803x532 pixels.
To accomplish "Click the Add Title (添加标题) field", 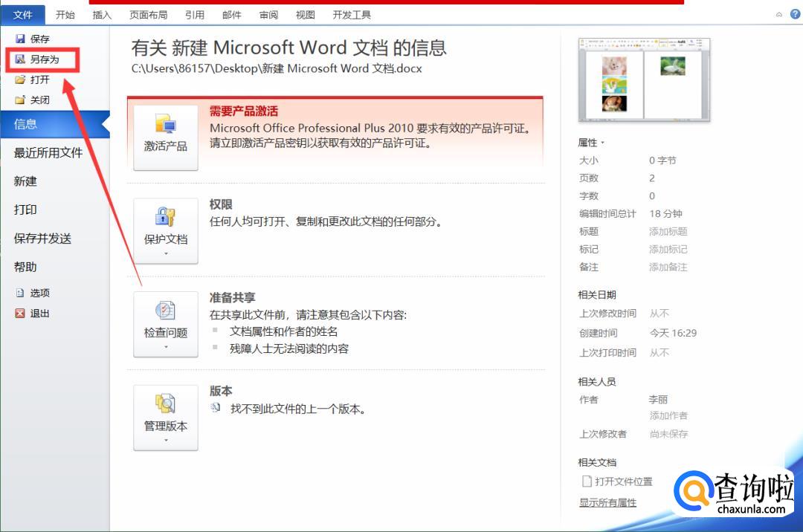I will (x=668, y=232).
